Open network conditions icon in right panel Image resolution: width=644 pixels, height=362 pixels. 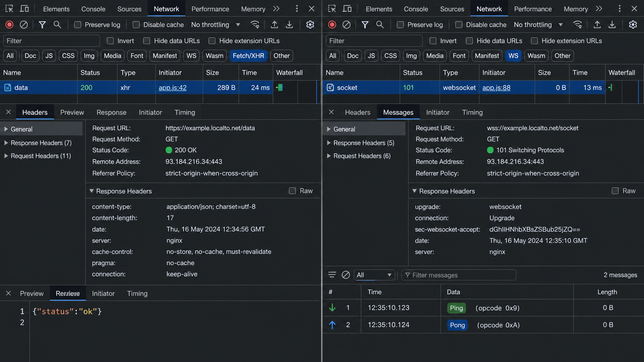tap(578, 25)
